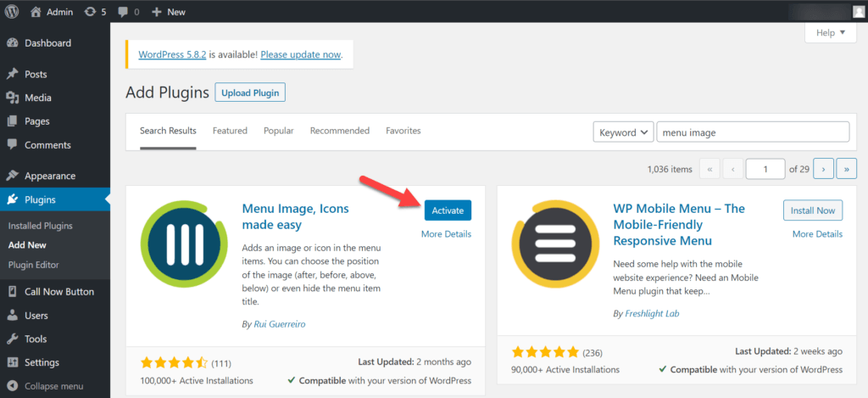Image resolution: width=868 pixels, height=398 pixels.
Task: Open Plugin Editor submenu item
Action: (34, 265)
